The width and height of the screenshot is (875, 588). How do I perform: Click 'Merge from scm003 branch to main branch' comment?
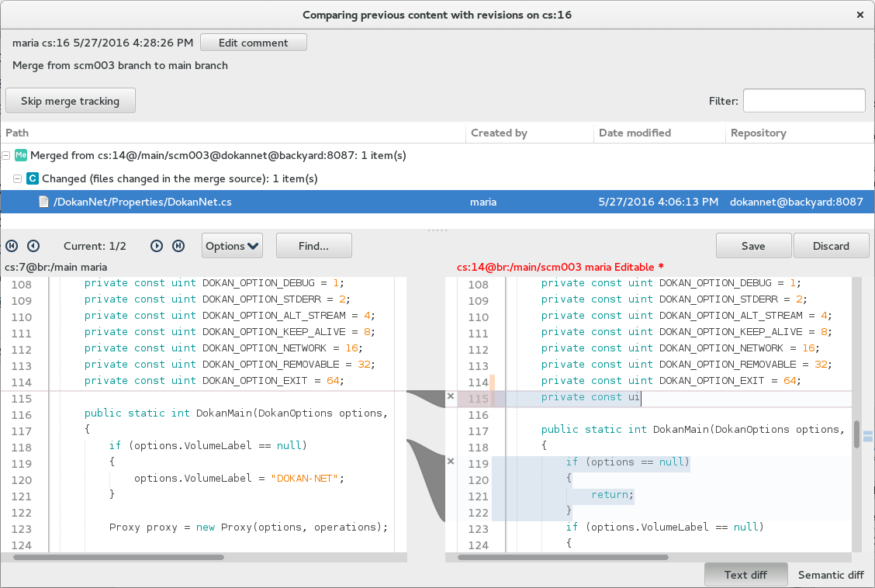click(120, 65)
